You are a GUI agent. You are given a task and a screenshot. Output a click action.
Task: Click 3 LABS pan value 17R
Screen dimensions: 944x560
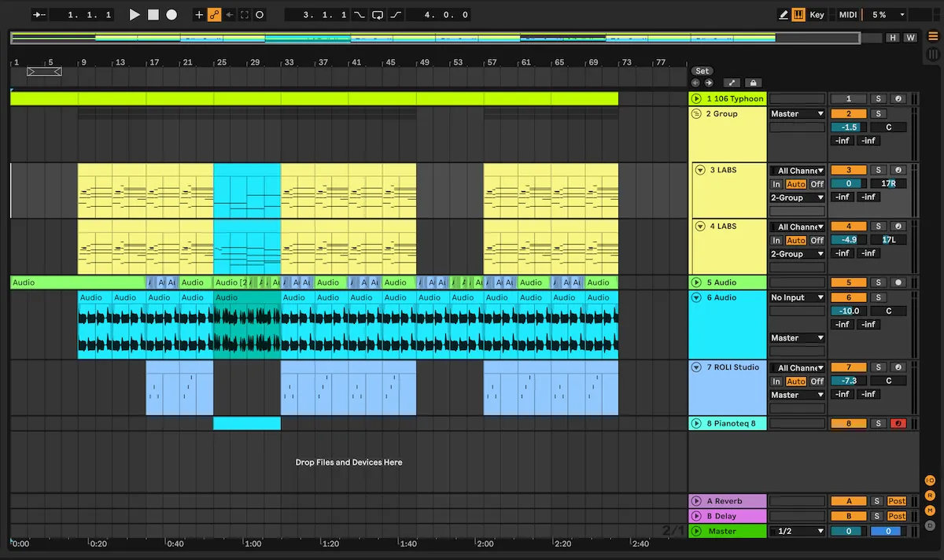(888, 184)
